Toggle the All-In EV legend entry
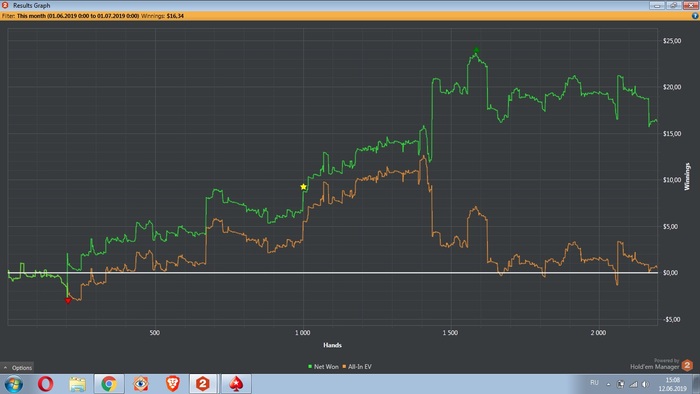The width and height of the screenshot is (700, 394). pyautogui.click(x=357, y=367)
